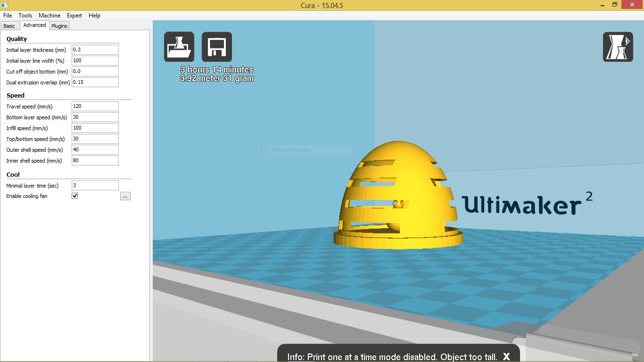Image resolution: width=644 pixels, height=362 pixels.
Task: Click the '3 hours 14 minutes' estimate
Action: coord(217,70)
